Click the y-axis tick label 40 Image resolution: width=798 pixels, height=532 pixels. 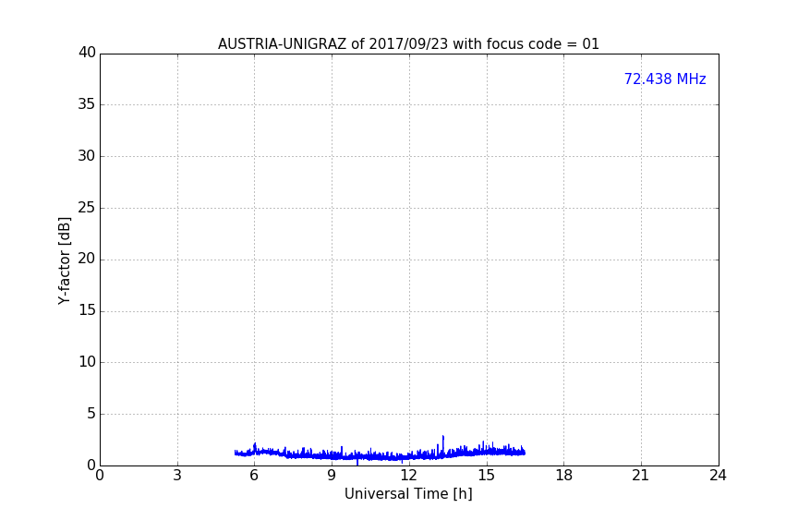[x=87, y=53]
